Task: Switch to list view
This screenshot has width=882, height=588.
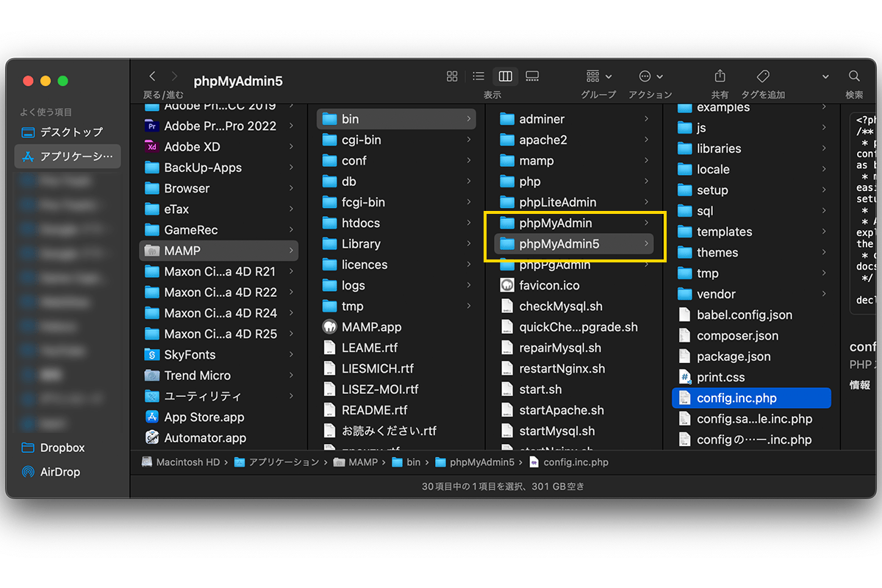Action: click(x=478, y=76)
